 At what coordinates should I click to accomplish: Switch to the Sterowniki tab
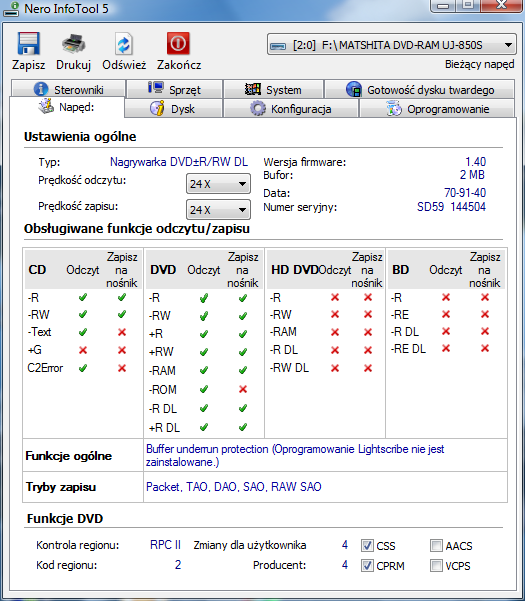coord(69,89)
